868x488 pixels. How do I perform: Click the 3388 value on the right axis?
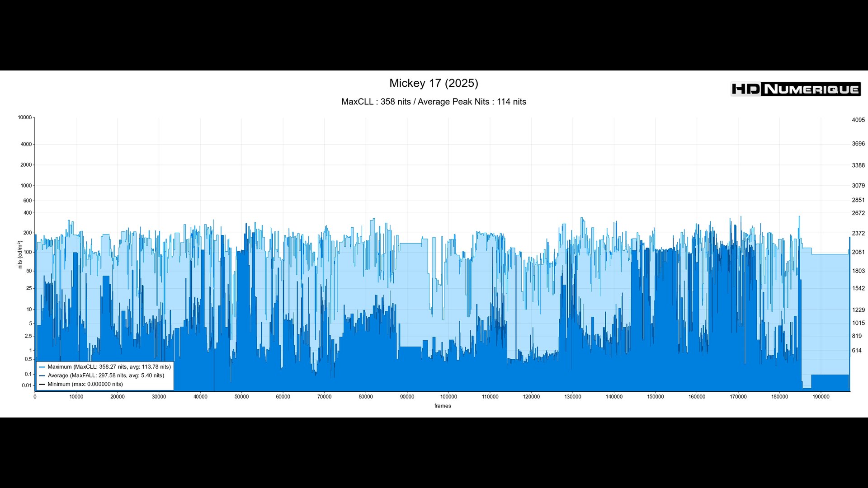click(858, 165)
